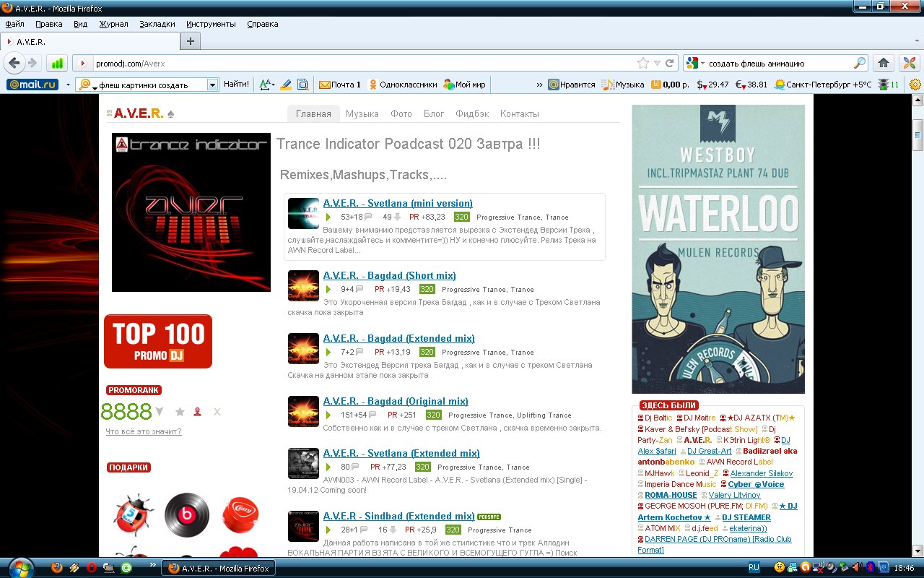Open A.V.E.R. - Bagdad (Short mix) link
924x578 pixels.
[390, 275]
